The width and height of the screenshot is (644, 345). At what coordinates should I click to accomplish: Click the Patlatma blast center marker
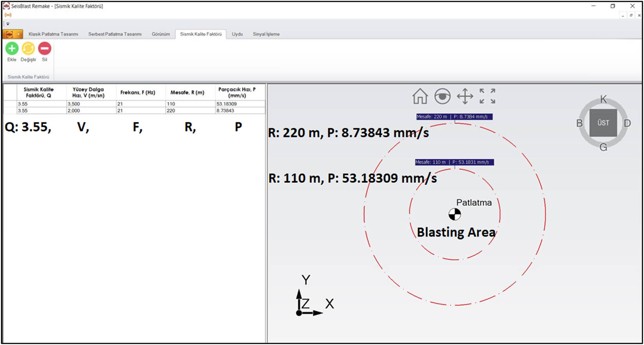pos(454,214)
